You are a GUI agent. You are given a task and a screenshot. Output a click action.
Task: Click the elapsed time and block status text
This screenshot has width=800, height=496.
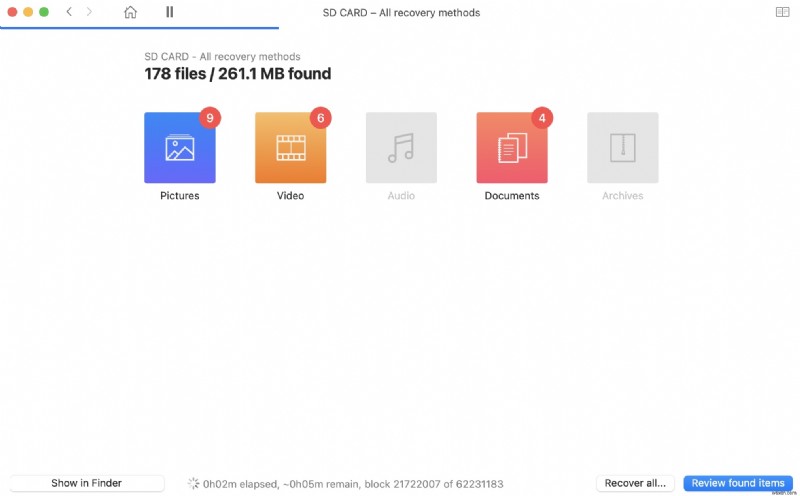(353, 483)
